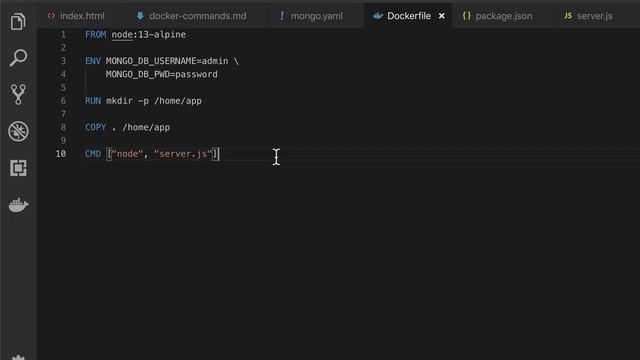
Task: Open the Run and Debug view
Action: [x=18, y=131]
